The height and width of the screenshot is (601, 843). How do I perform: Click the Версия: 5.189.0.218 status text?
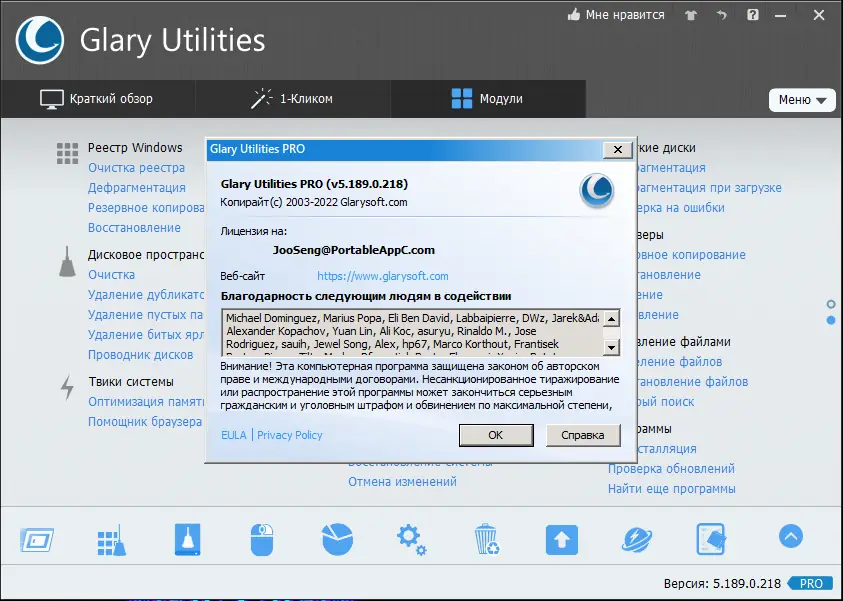(722, 583)
